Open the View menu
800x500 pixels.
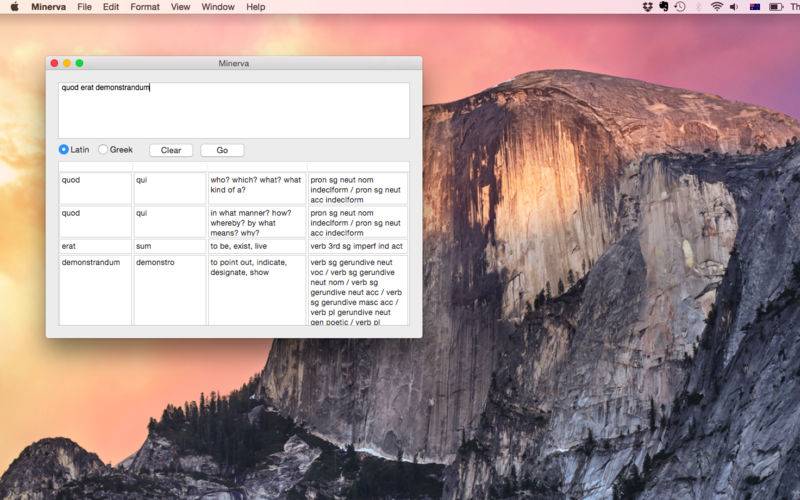(x=180, y=7)
